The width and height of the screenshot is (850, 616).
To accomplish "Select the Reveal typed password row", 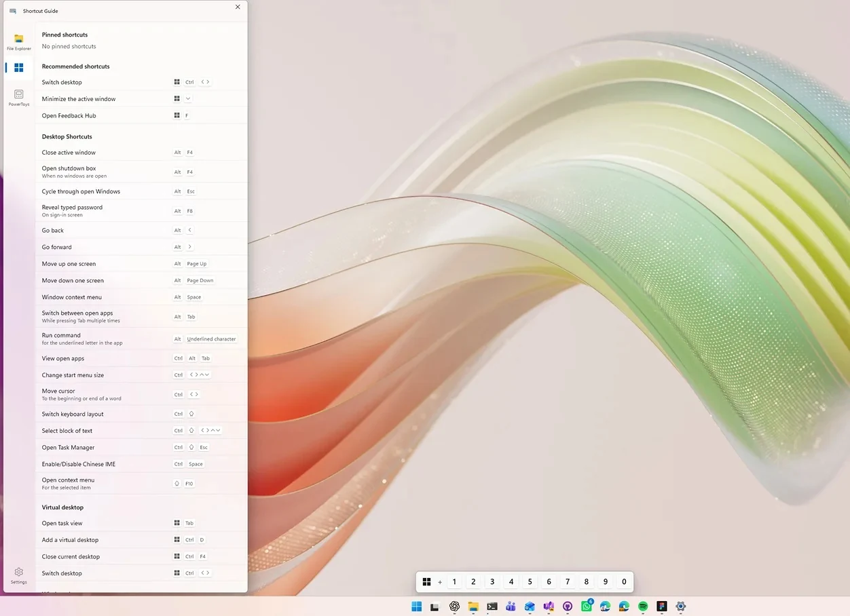I will (x=141, y=211).
